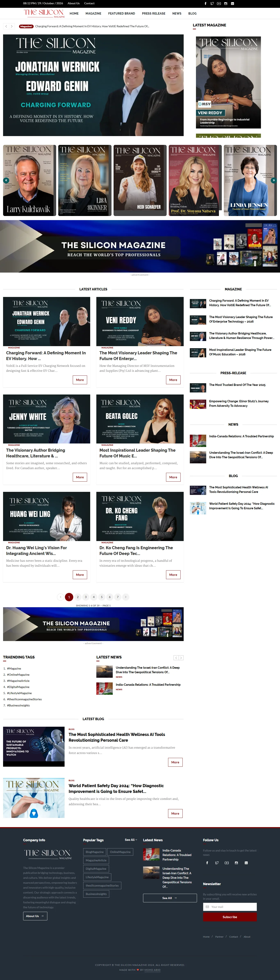Open the Veni Reddy latest magazine cover
Image resolution: width=280 pixels, height=980 pixels.
(228, 83)
